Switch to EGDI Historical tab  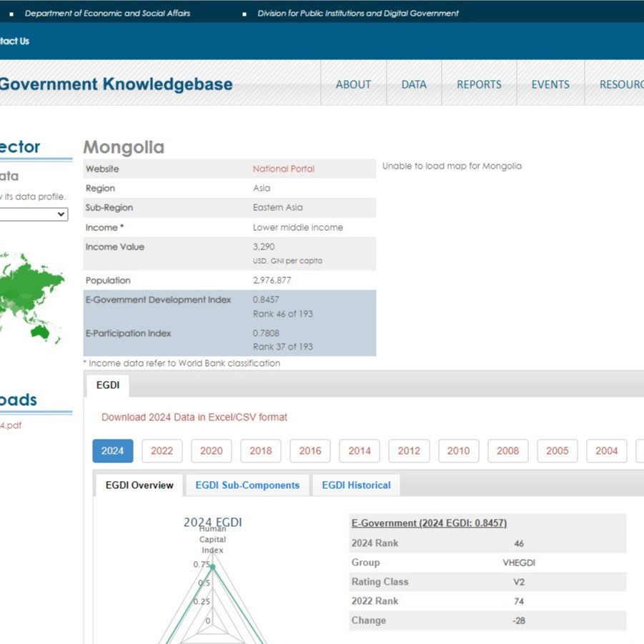(x=356, y=485)
